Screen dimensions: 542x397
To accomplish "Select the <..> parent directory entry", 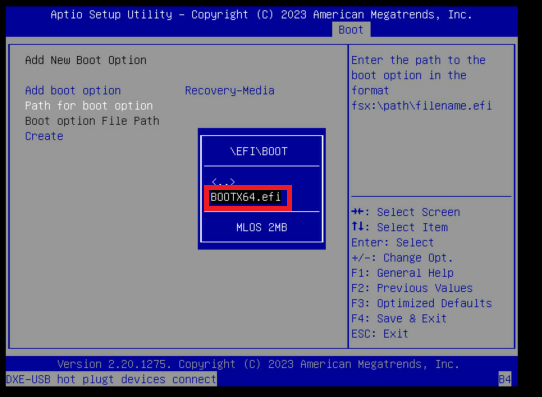I will [223, 182].
